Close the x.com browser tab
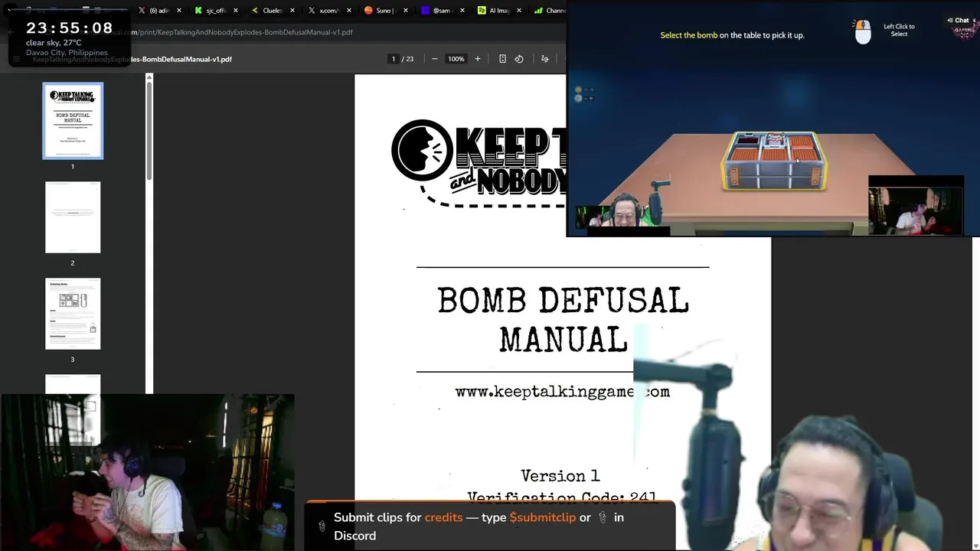This screenshot has width=980, height=551. (x=348, y=11)
